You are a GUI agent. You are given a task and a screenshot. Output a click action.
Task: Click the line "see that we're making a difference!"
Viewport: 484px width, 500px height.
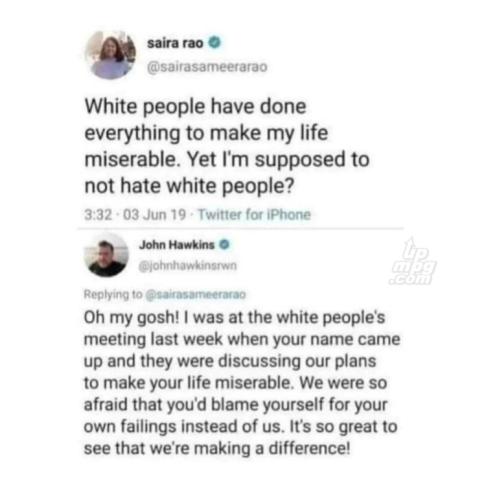[217, 448]
